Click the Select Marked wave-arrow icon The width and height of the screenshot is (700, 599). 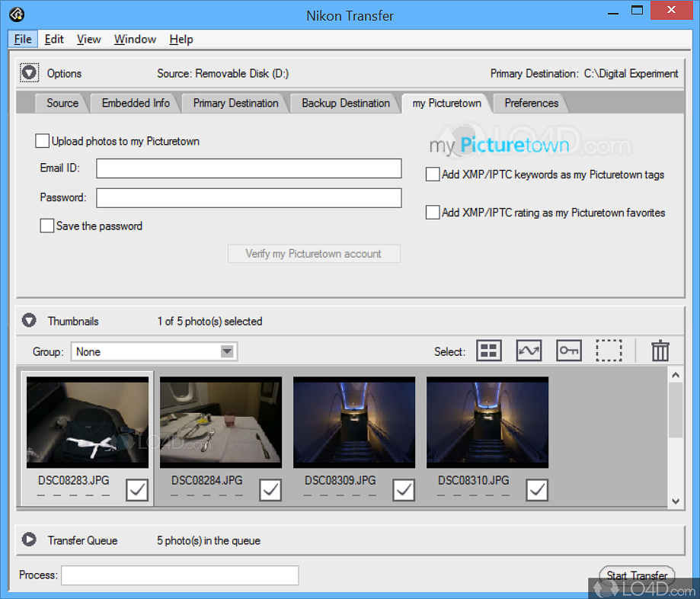[529, 351]
